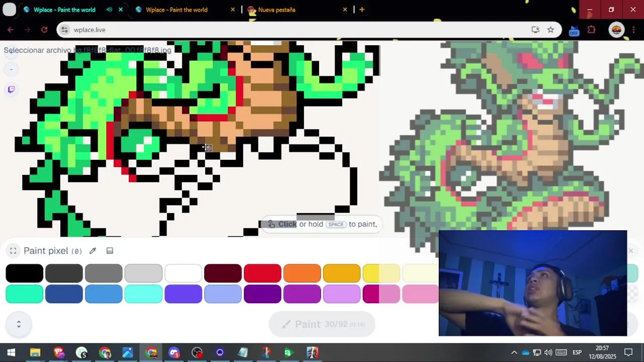Reload the wplace.live page
The image size is (644, 362).
[x=44, y=30]
